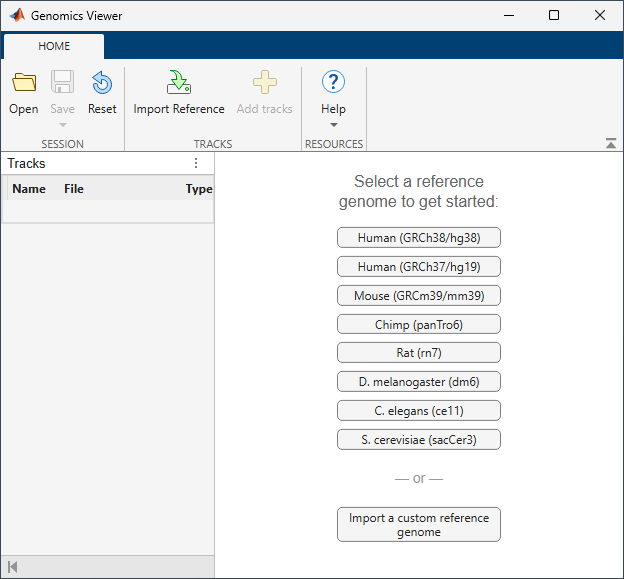Click the Name column header
This screenshot has width=624, height=579.
(x=29, y=189)
